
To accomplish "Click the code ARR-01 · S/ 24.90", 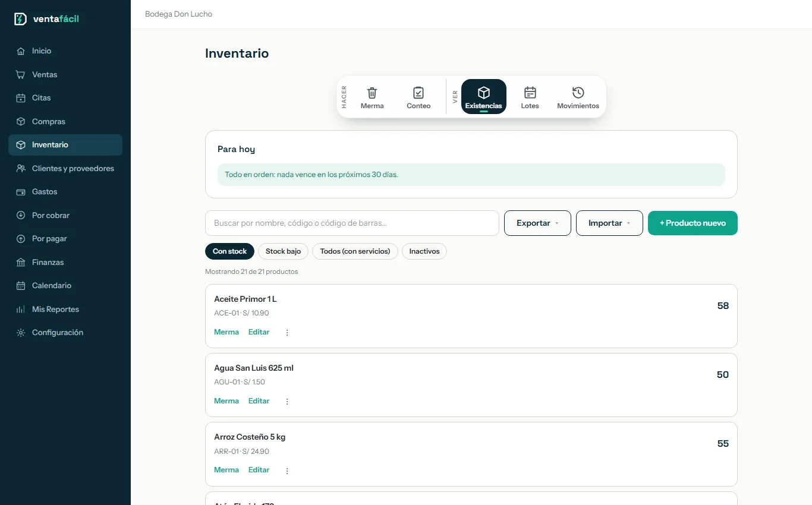I will click(x=241, y=452).
